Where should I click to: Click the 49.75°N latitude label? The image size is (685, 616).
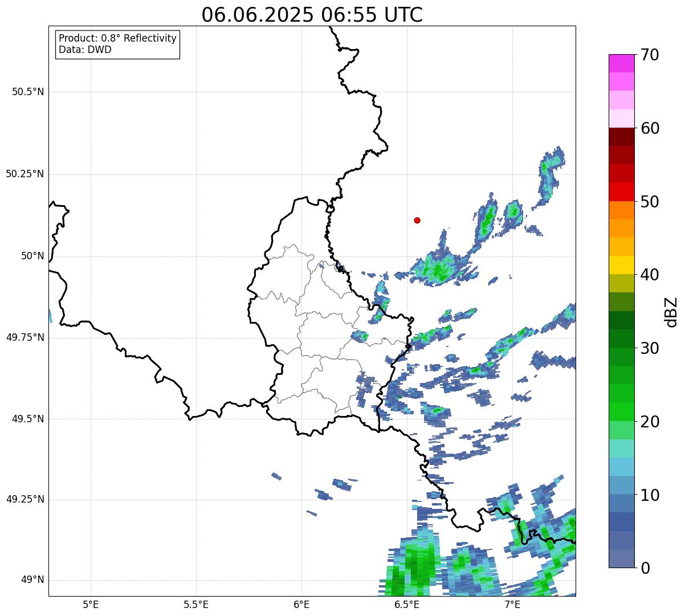[25, 337]
